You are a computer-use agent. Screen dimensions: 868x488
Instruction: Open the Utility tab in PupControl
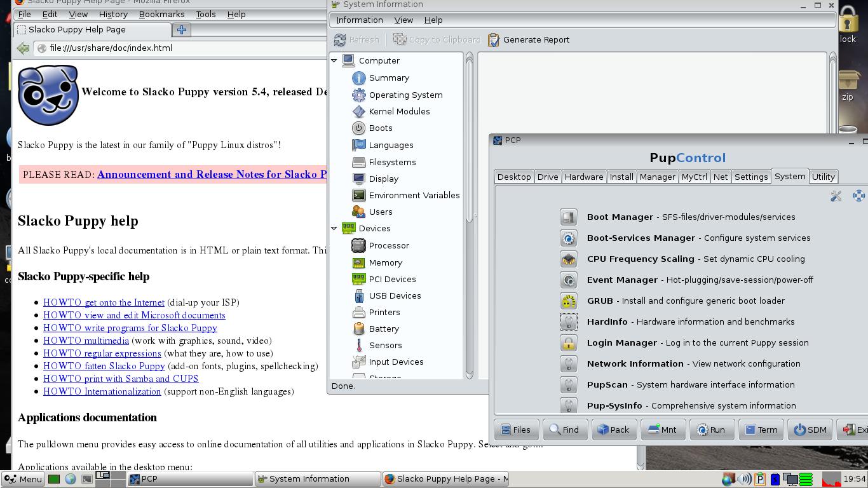coord(824,177)
